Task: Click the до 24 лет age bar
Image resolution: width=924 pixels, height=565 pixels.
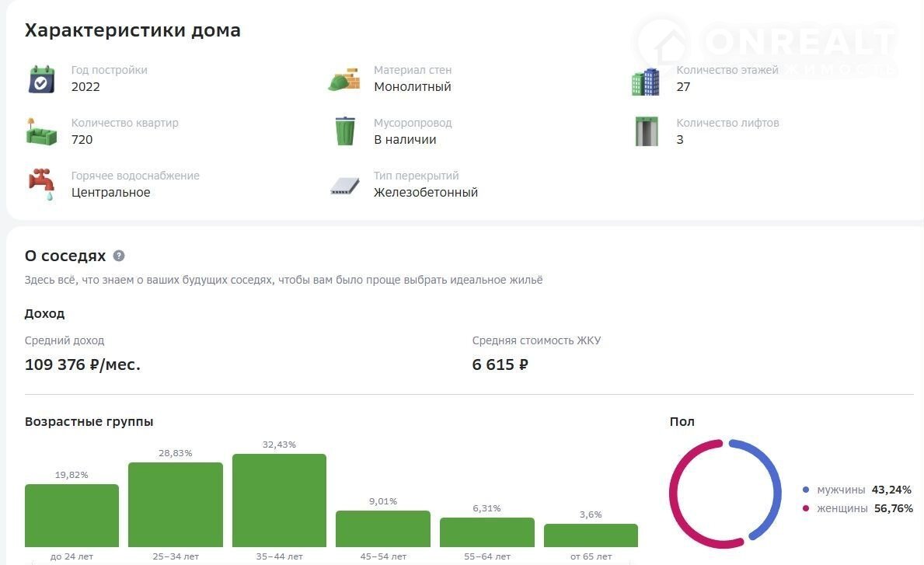Action: [x=71, y=515]
